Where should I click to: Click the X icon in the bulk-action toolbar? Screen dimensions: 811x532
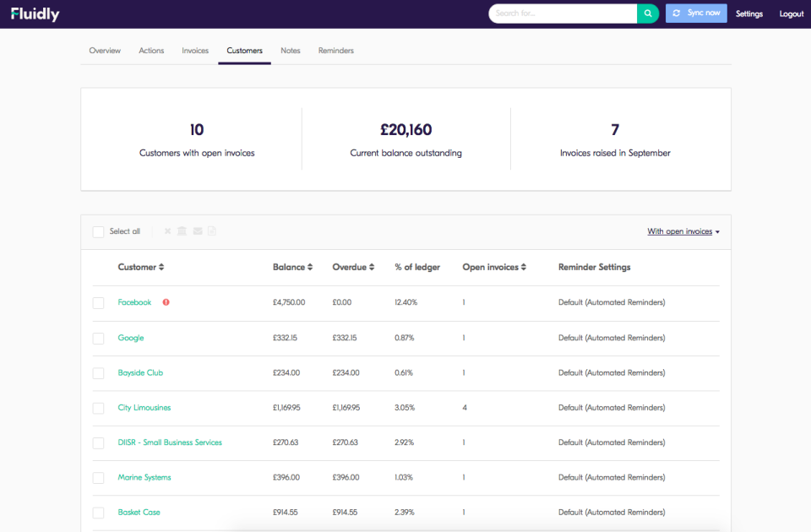coord(167,231)
